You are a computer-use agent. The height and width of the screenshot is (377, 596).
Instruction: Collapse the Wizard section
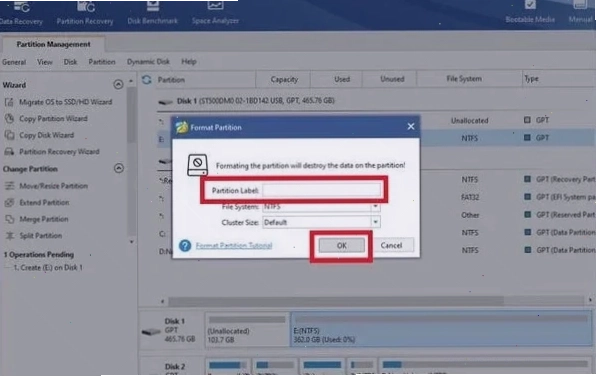pos(119,84)
